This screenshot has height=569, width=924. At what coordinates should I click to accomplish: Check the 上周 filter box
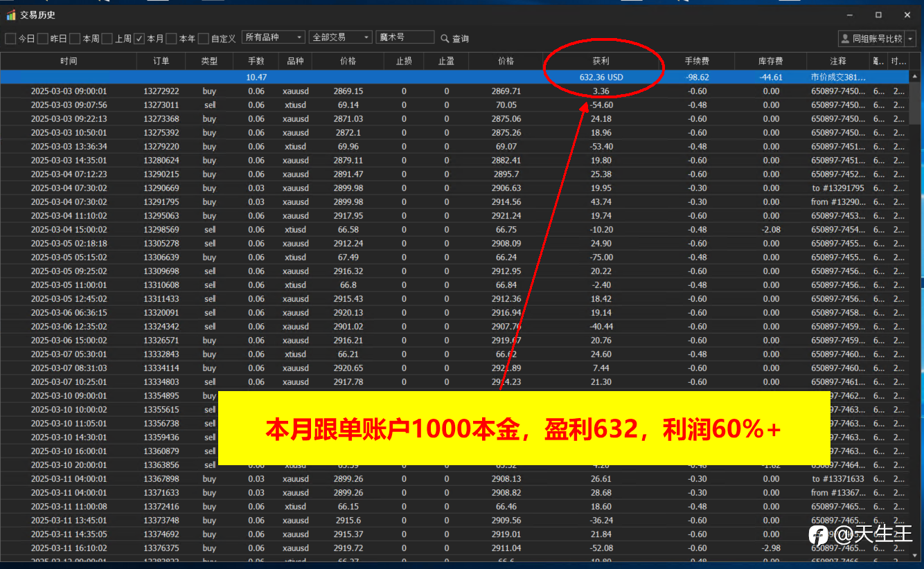click(107, 38)
